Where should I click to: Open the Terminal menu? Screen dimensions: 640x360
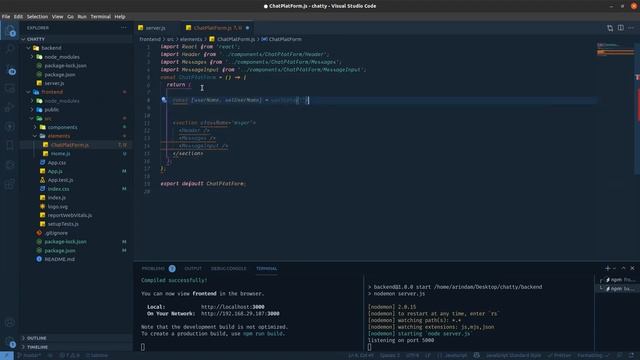100,17
